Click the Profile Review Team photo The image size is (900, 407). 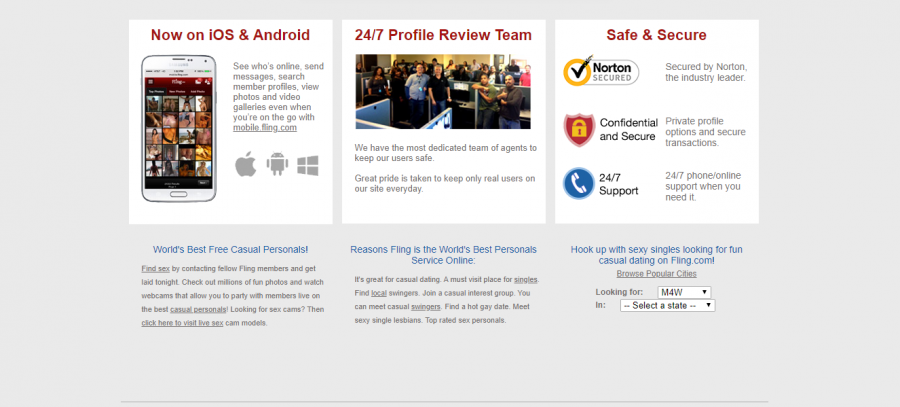pyautogui.click(x=443, y=92)
